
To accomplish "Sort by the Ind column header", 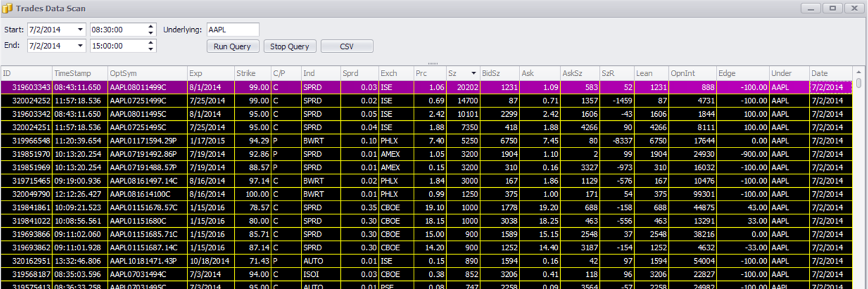I will click(321, 73).
